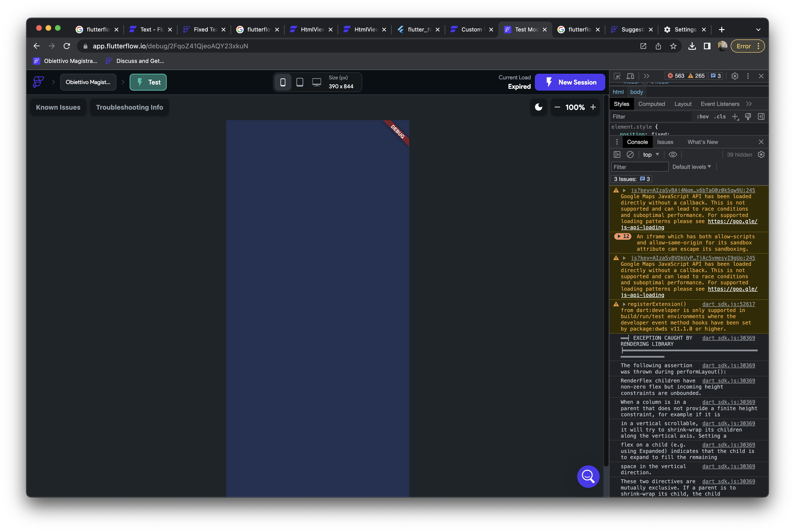Select the inspect element tool in DevTools
This screenshot has height=532, width=795.
coord(617,76)
